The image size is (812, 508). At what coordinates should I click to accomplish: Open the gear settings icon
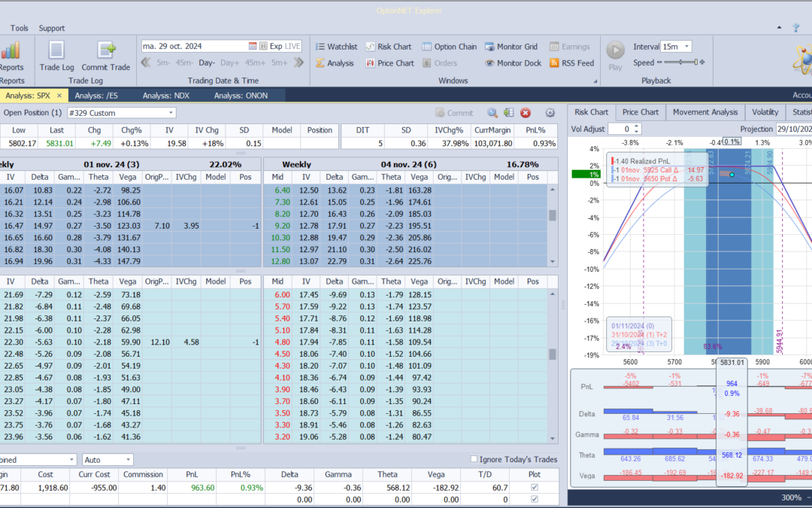pyautogui.click(x=550, y=113)
